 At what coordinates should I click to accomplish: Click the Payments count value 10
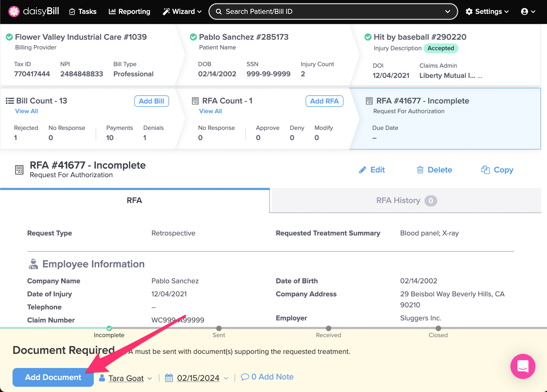[110, 138]
